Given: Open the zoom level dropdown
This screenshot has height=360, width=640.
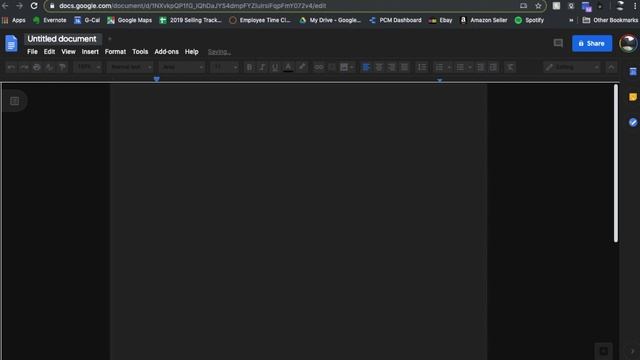Looking at the screenshot, I should [x=89, y=67].
